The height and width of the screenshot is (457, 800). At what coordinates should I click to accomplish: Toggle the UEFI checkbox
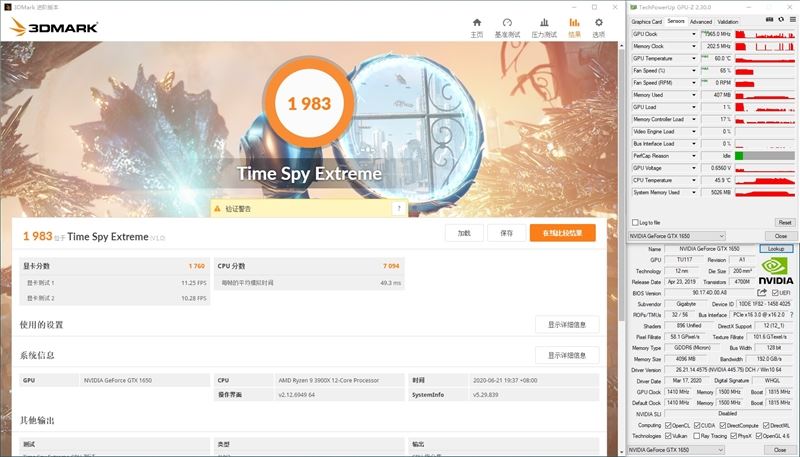pos(775,293)
